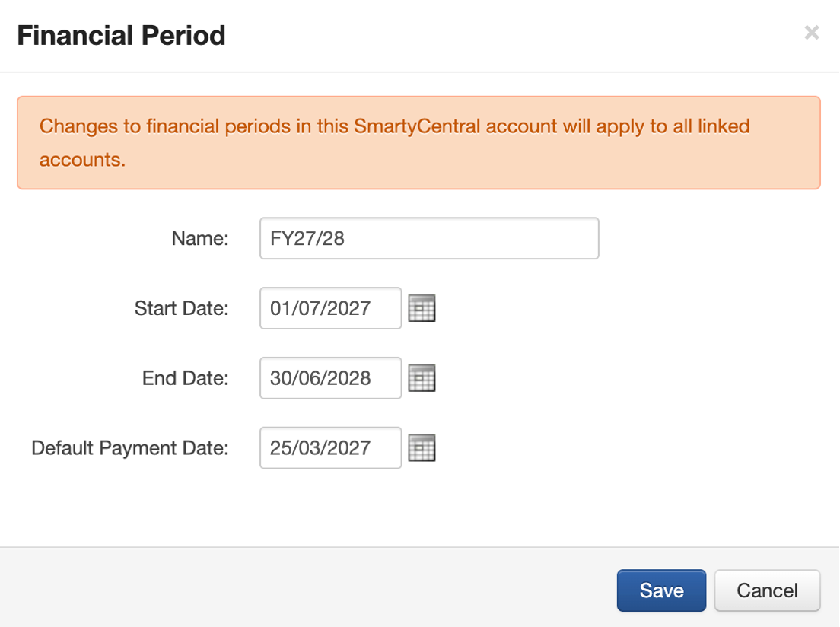Focus the End Date field 30/06/2028

(x=330, y=378)
